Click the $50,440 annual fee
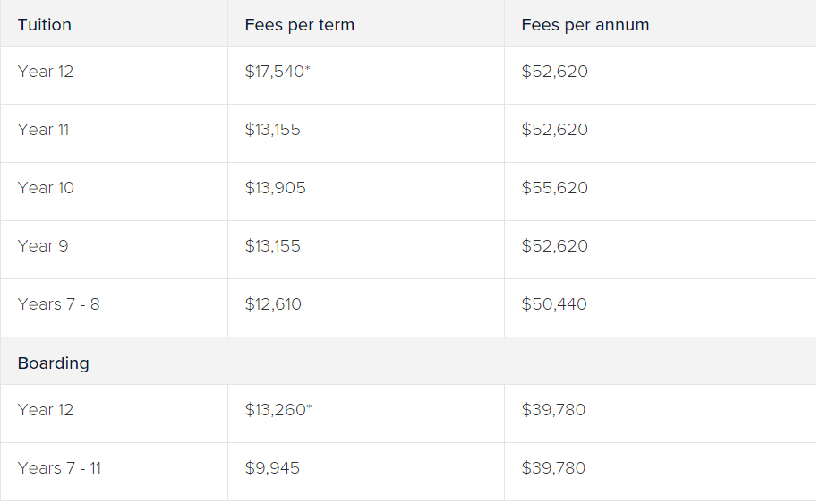Image resolution: width=820 pixels, height=504 pixels. click(554, 304)
